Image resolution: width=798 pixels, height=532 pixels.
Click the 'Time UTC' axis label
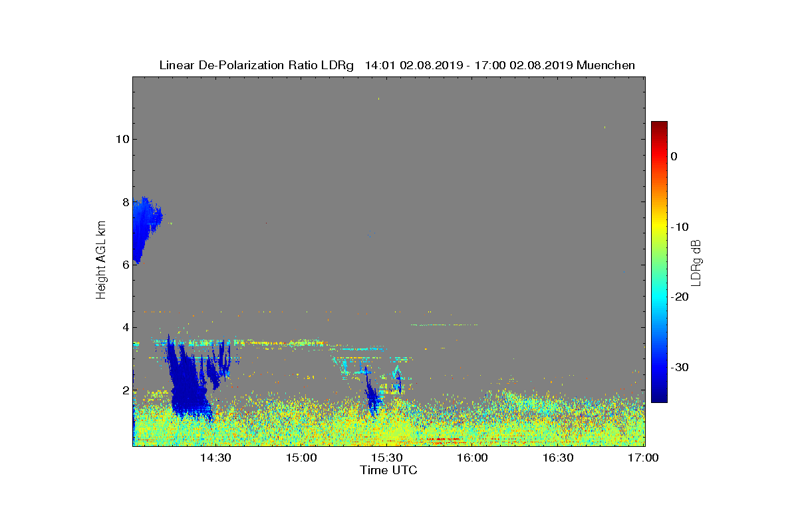pyautogui.click(x=388, y=470)
